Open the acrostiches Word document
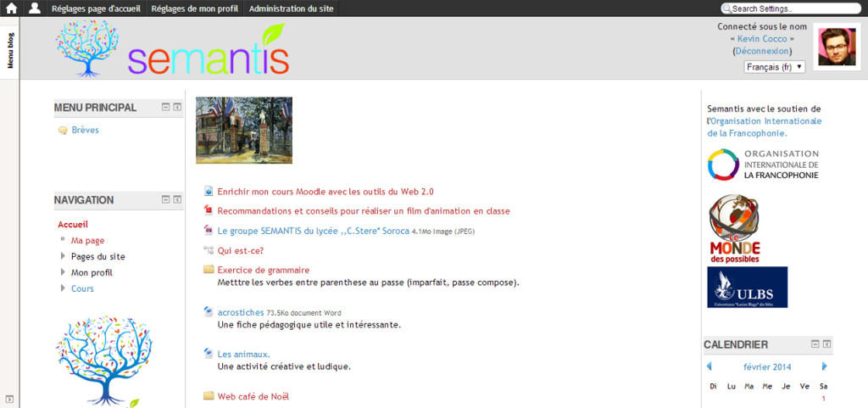Image resolution: width=868 pixels, height=408 pixels. (241, 312)
